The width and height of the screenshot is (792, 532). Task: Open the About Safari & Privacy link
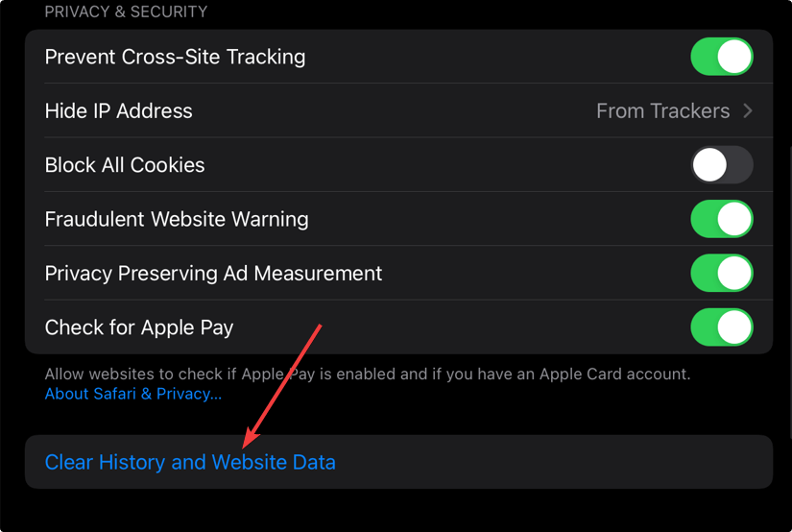click(x=133, y=394)
